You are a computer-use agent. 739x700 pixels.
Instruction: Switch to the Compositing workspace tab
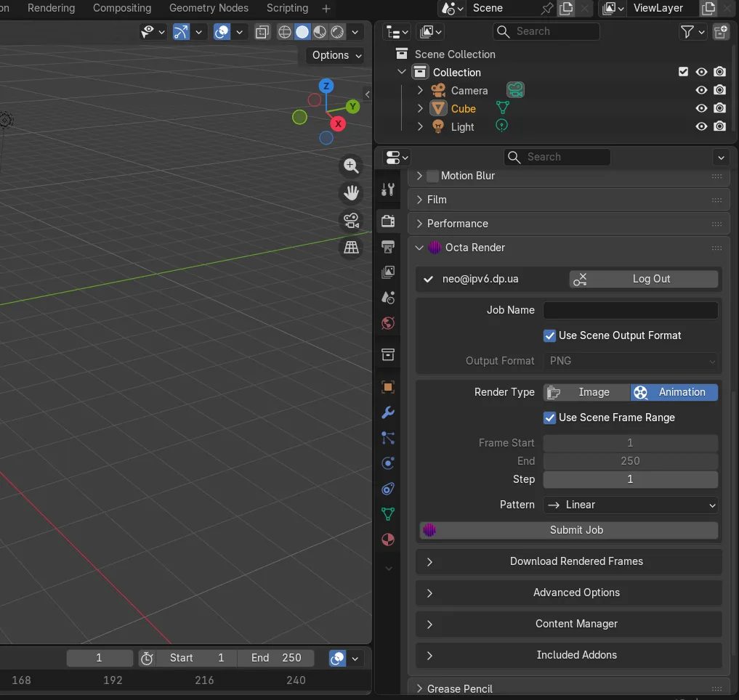tap(122, 8)
